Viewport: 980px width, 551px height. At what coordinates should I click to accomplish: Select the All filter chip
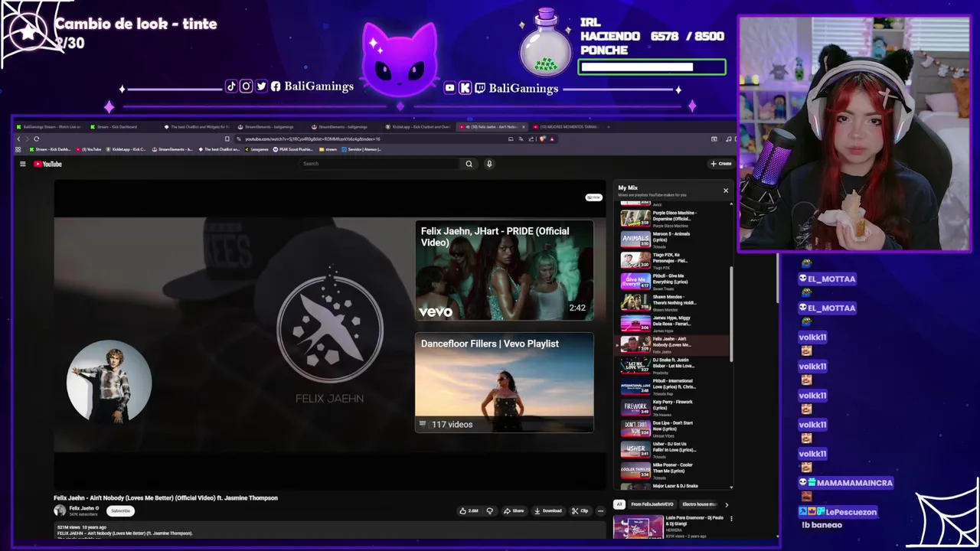click(x=619, y=504)
